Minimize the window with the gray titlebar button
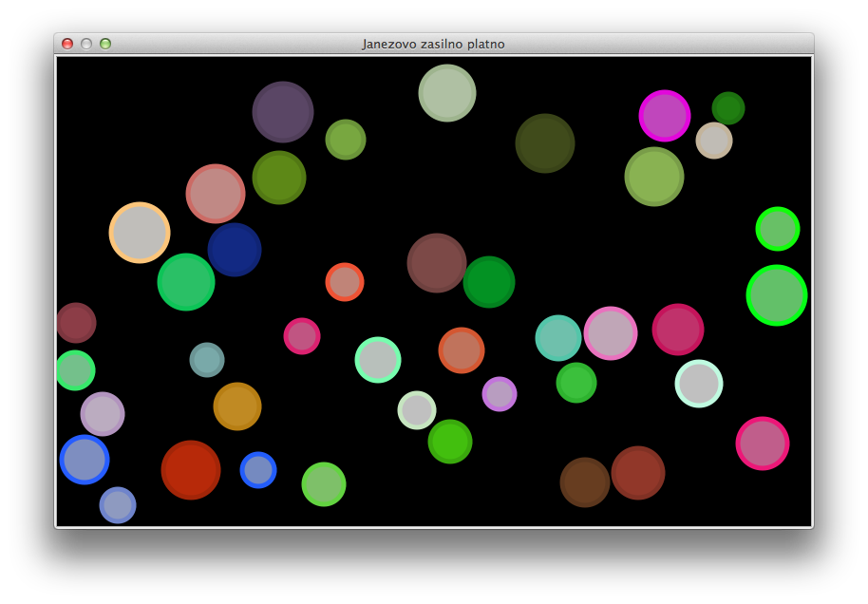The image size is (868, 604). (86, 44)
